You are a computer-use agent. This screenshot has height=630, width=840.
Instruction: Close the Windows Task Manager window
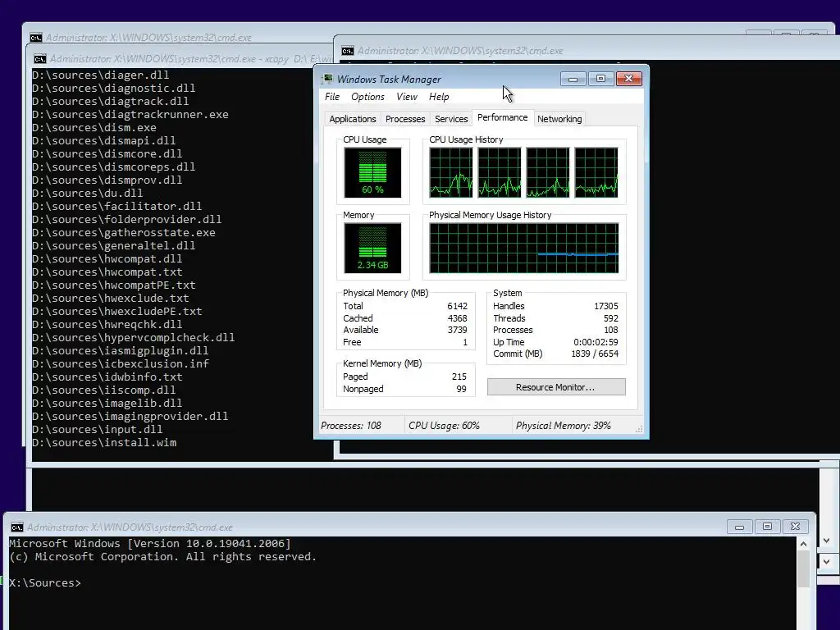(x=629, y=80)
